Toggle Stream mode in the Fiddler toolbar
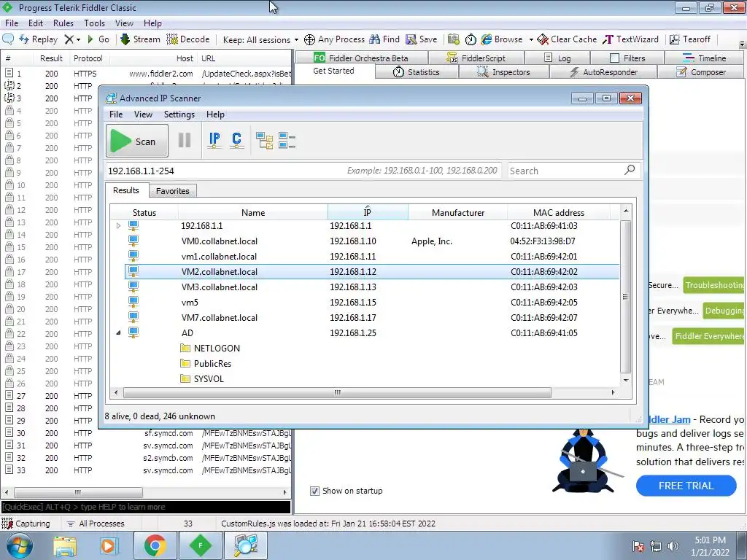 [140, 39]
